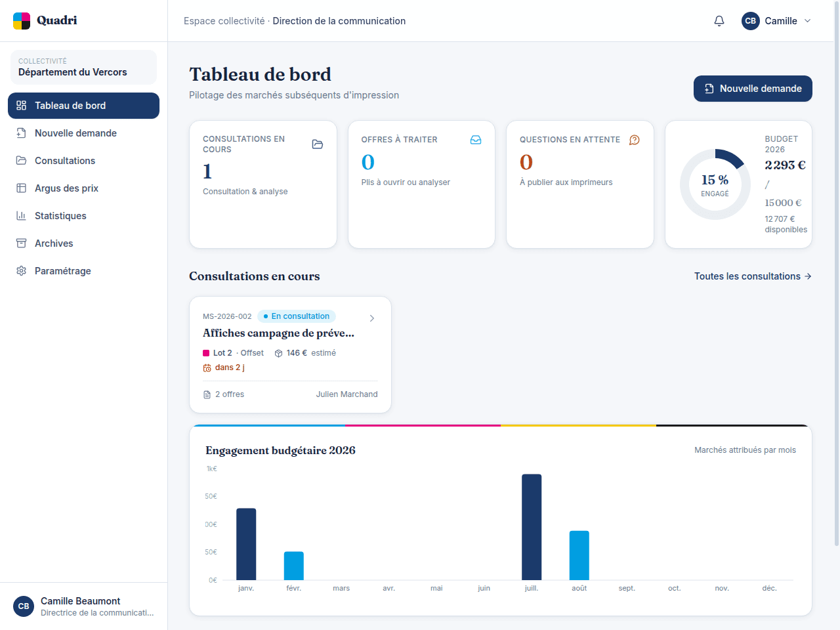Click inbox icon in Offres à traiter card
The width and height of the screenshot is (840, 630).
coord(476,140)
